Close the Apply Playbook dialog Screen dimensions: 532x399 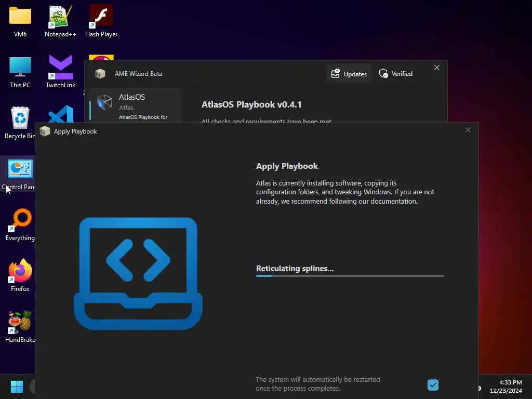pos(468,130)
